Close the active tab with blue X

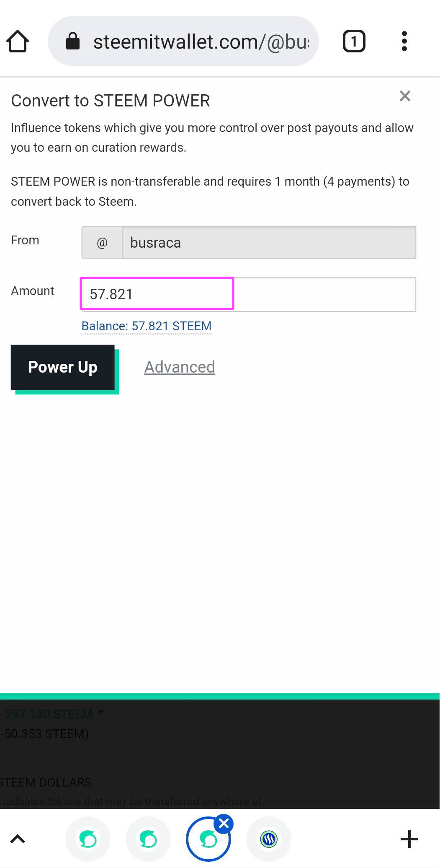[224, 824]
